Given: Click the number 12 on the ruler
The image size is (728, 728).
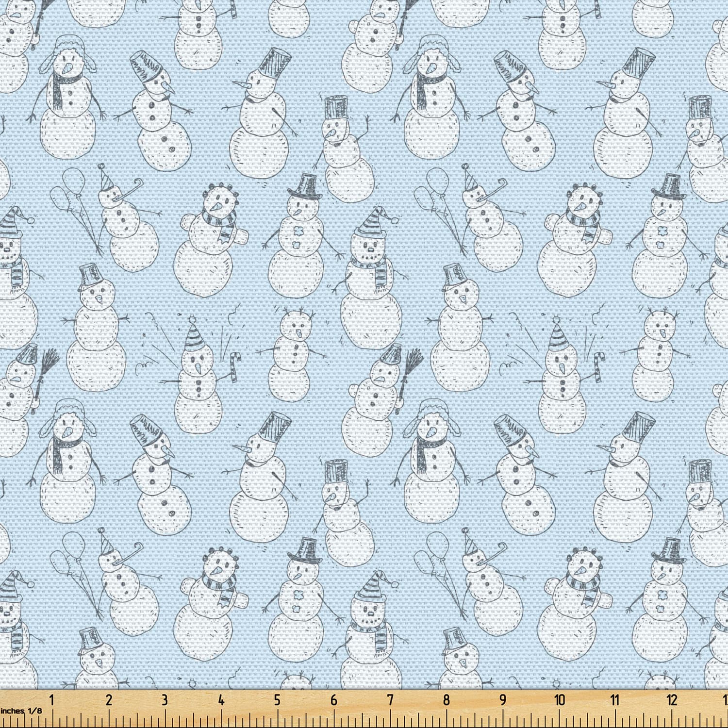Looking at the screenshot, I should pyautogui.click(x=672, y=700).
